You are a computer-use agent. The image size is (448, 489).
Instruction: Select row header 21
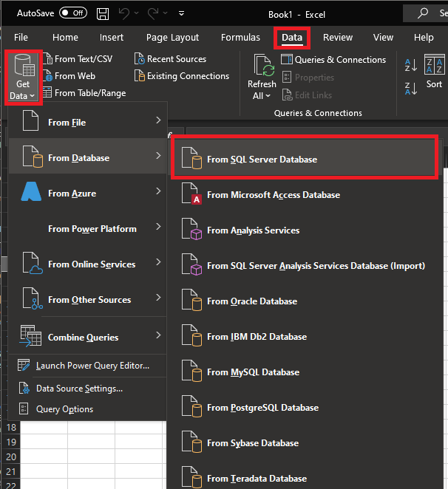coord(11,471)
